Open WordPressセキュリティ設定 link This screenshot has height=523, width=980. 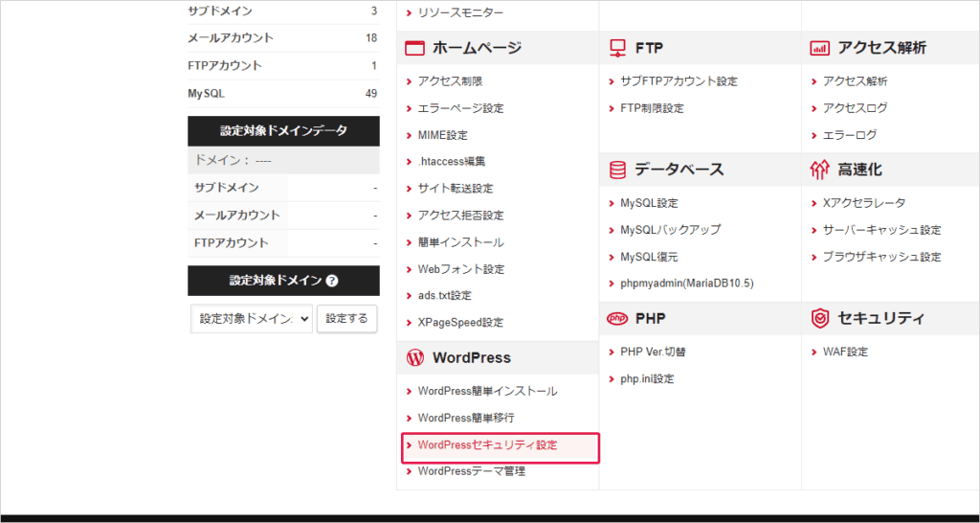487,445
